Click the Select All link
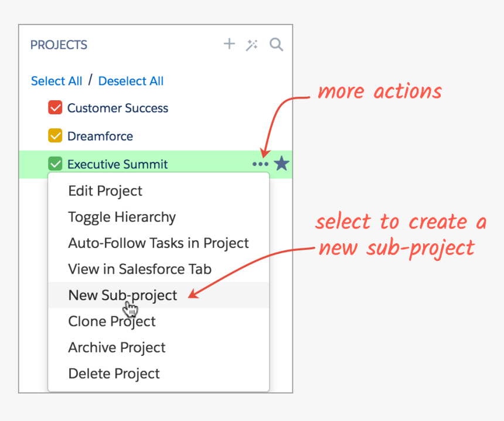504x421 pixels. [56, 81]
